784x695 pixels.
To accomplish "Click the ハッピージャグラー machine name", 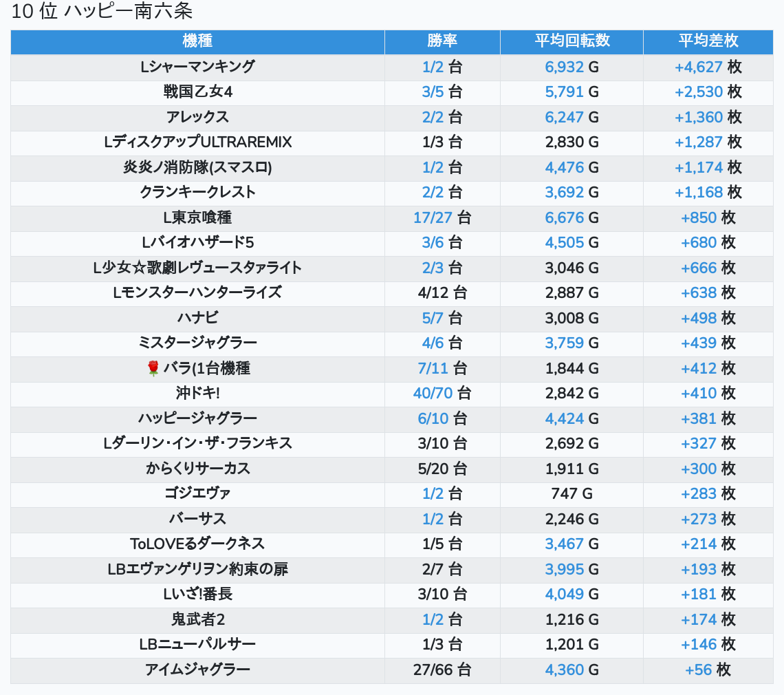I will [197, 418].
